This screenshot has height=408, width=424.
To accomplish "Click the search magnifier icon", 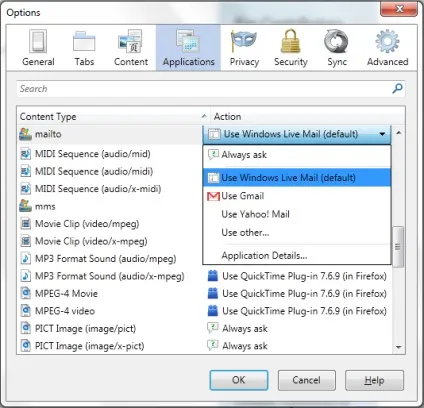I will (x=397, y=89).
